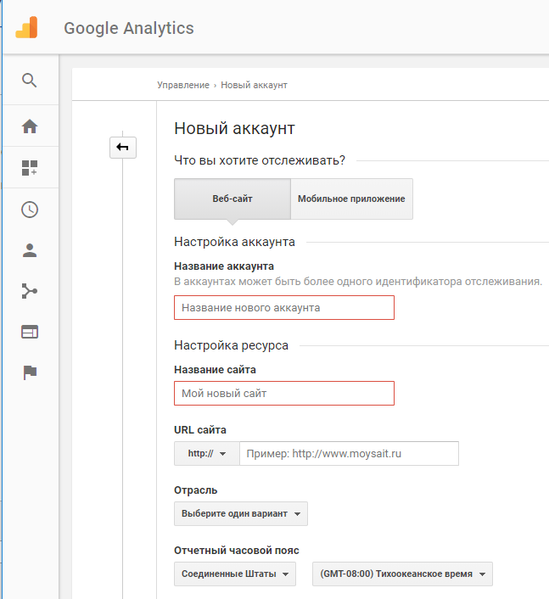Click the В аккаунтах может быть hint text
Viewport: 549px width, 599px height.
pos(358,282)
